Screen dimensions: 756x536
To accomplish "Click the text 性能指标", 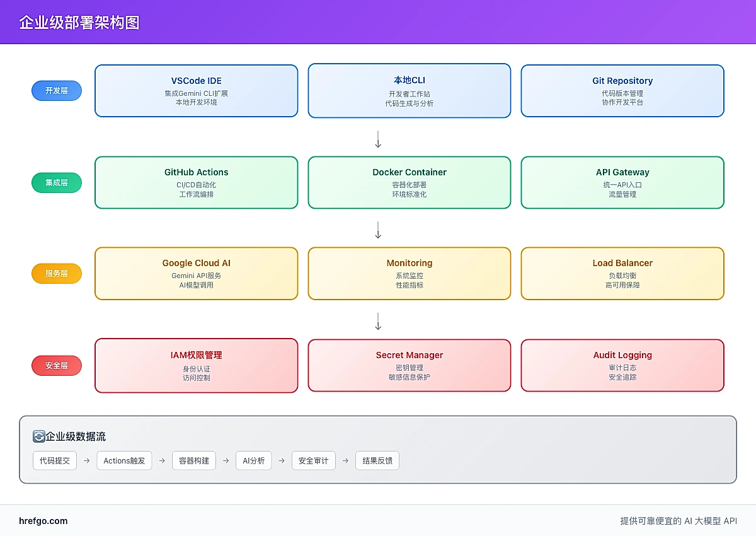I will (409, 285).
